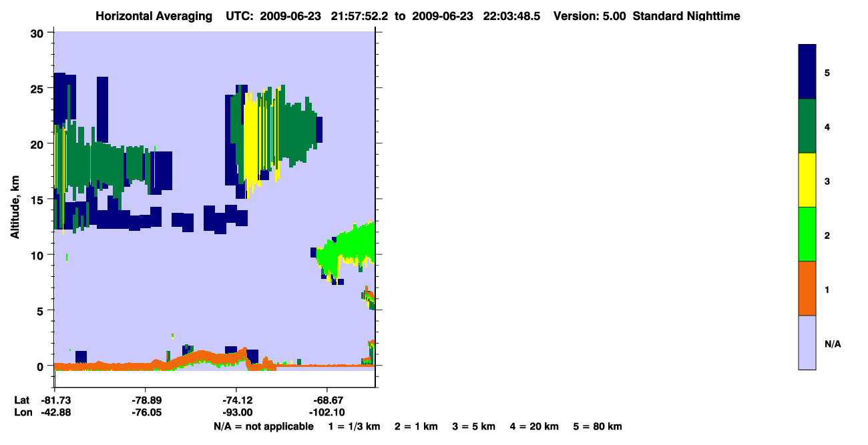The image size is (868, 445).
Task: Click the longitude value -76.05
Action: coord(146,413)
